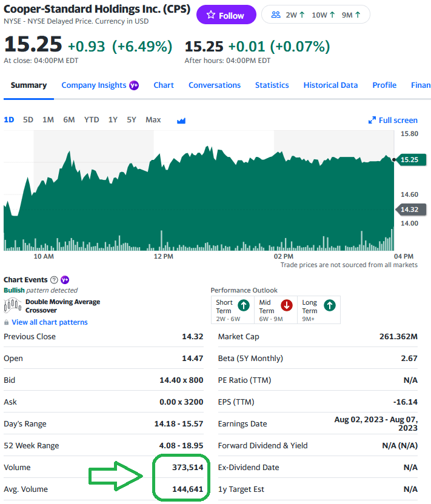Select the 5D chart range

(28, 120)
